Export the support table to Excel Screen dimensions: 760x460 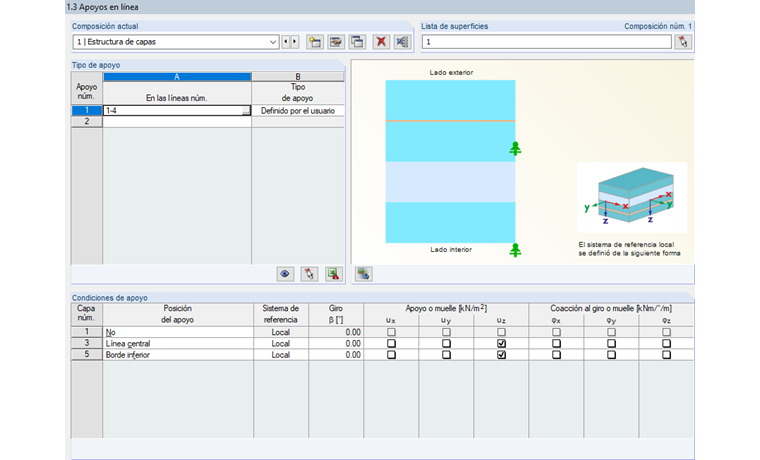click(x=333, y=274)
